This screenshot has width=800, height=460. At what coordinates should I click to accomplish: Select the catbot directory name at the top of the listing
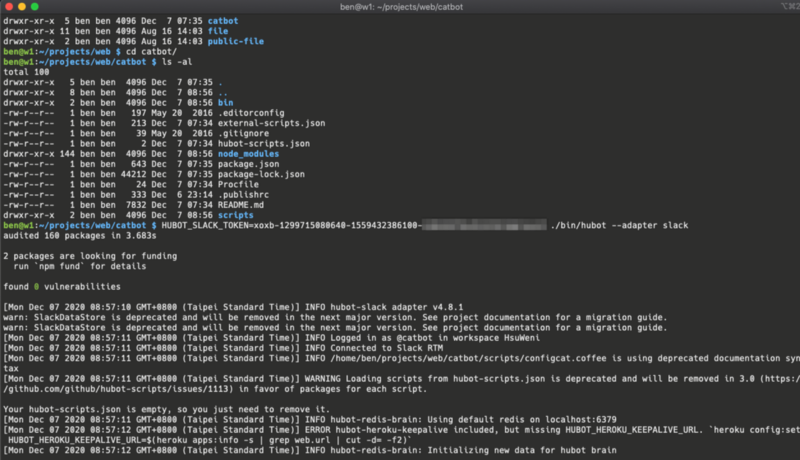(x=222, y=21)
